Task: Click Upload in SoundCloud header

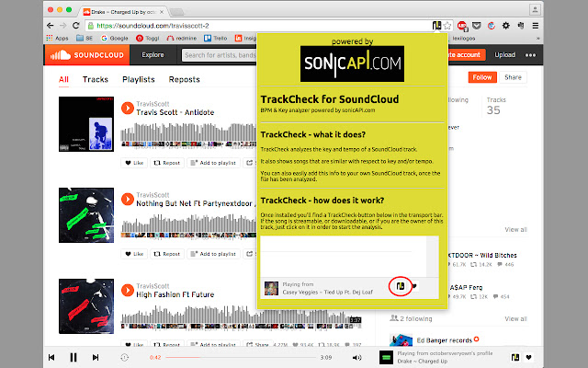Action: [504, 55]
